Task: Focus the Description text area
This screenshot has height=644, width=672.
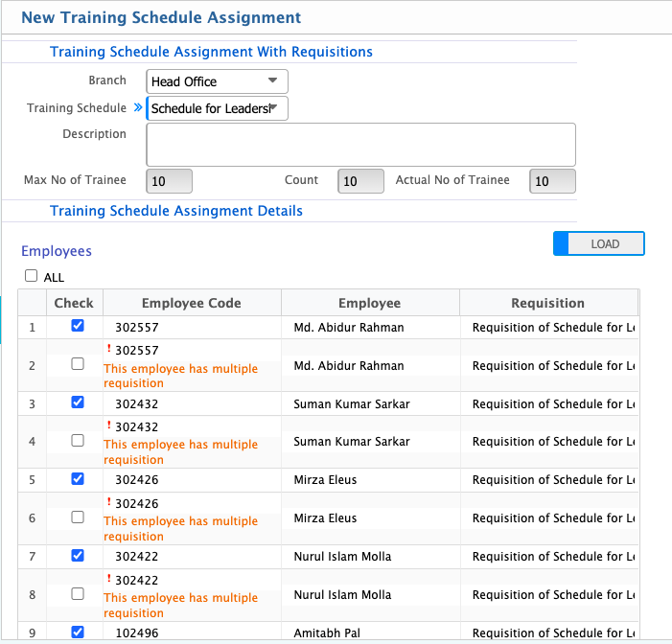Action: click(360, 145)
